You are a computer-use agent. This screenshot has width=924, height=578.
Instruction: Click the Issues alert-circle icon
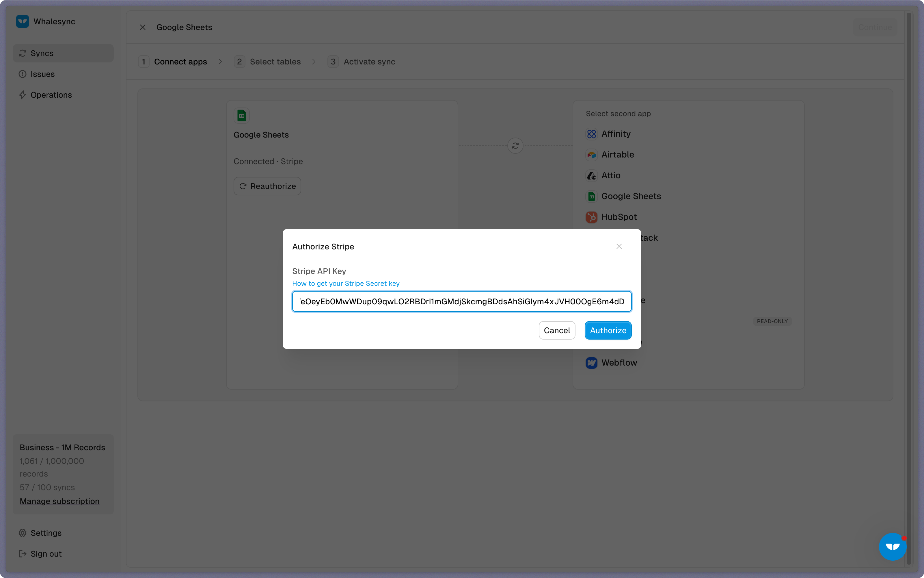coord(23,74)
